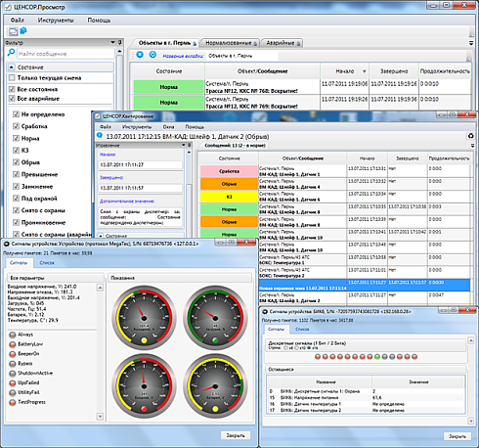Switch to the Аварийные tab
Viewport: 479px width, 448px height.
tap(283, 43)
